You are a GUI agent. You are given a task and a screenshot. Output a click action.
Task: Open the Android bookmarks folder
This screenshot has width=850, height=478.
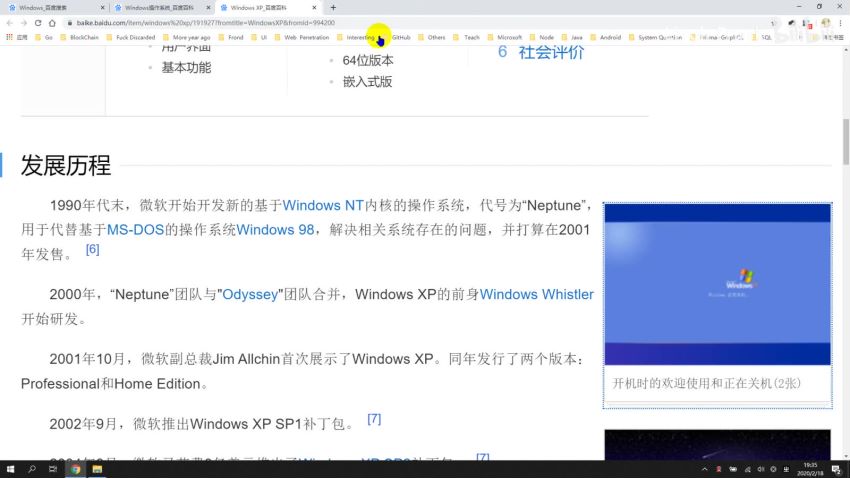click(606, 37)
